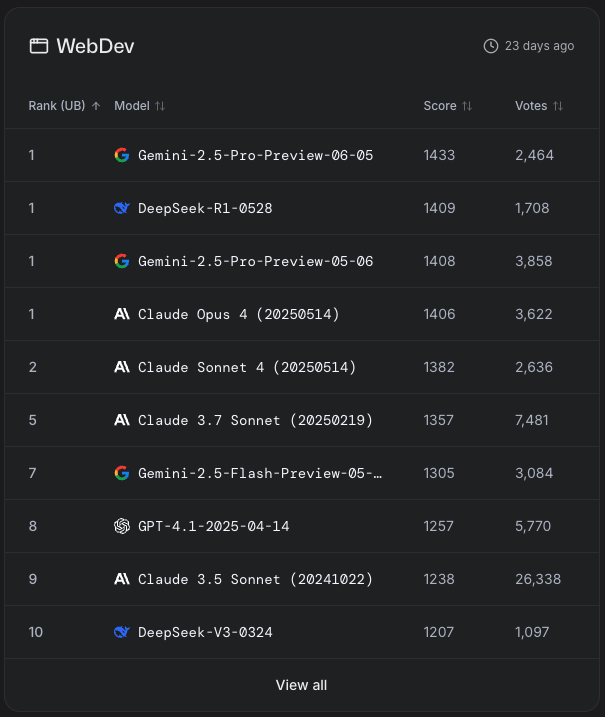Select model name GPT-4.1-2025-04-14
Viewport: 605px width, 717px height.
click(x=214, y=526)
